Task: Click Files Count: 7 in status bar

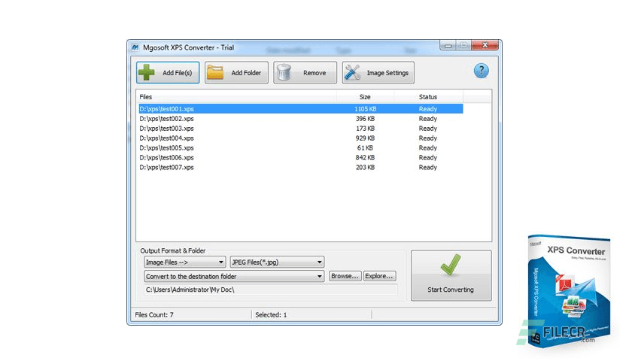Action: coord(154,314)
